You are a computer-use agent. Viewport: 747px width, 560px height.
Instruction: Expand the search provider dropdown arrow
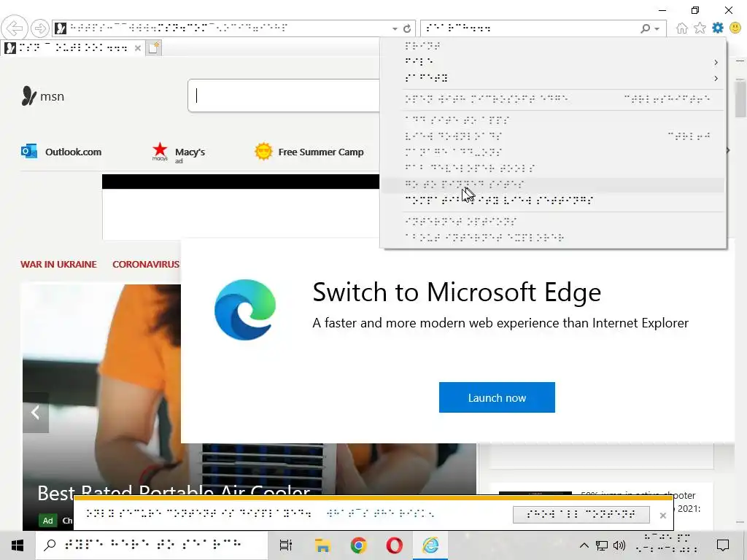point(657,28)
